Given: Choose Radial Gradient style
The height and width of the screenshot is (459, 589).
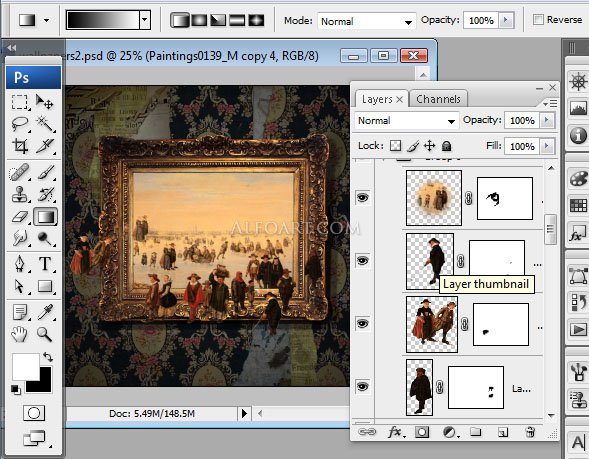Looking at the screenshot, I should [199, 20].
